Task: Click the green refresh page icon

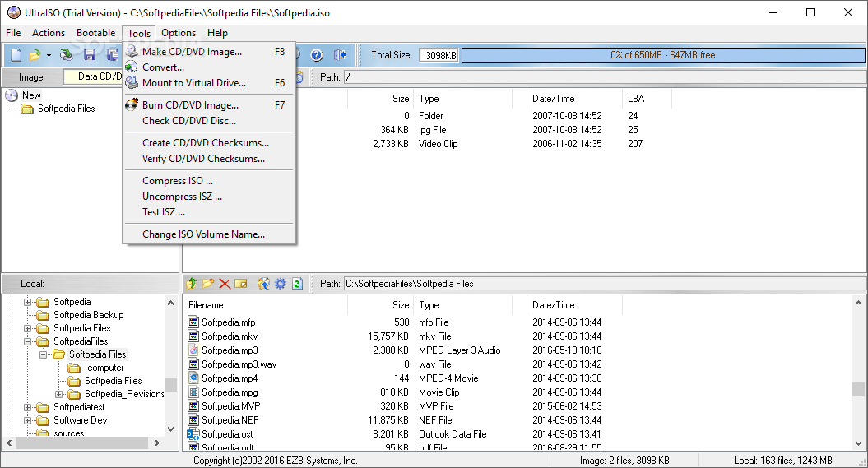Action: pyautogui.click(x=297, y=284)
